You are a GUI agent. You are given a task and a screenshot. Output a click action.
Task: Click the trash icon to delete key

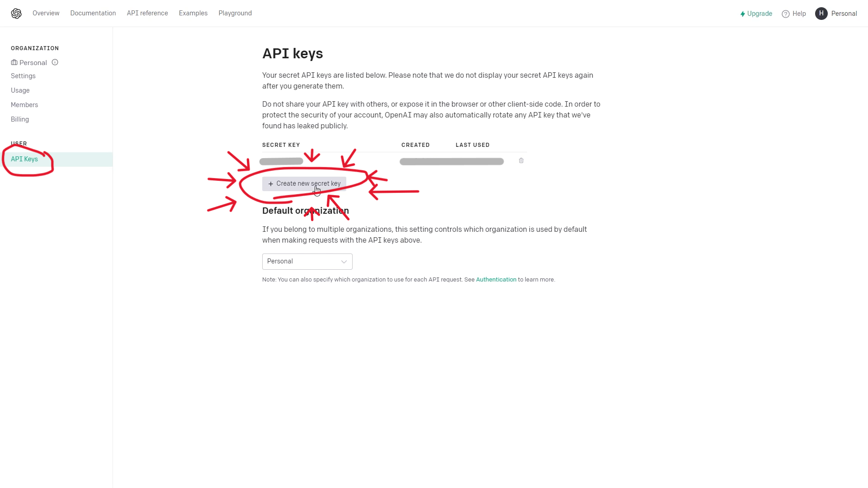coord(521,161)
